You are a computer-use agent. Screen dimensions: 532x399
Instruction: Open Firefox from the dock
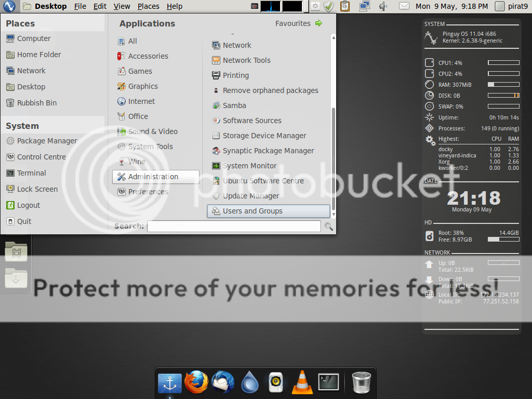pos(196,382)
